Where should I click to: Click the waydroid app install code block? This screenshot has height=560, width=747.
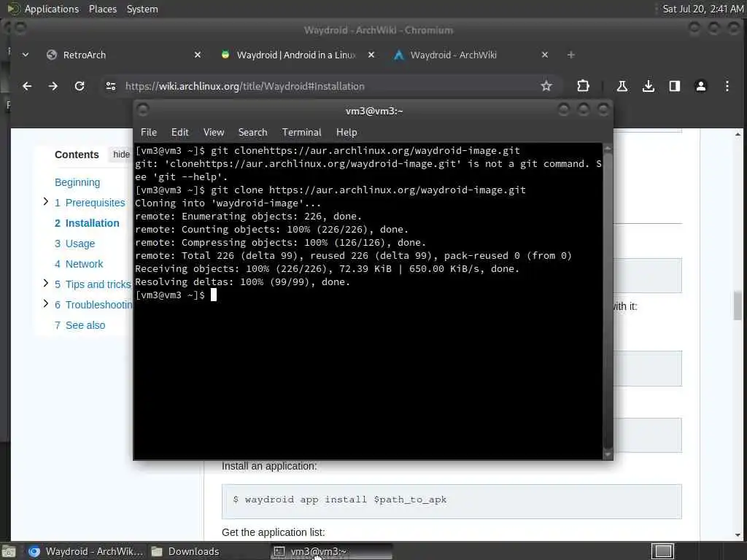452,502
